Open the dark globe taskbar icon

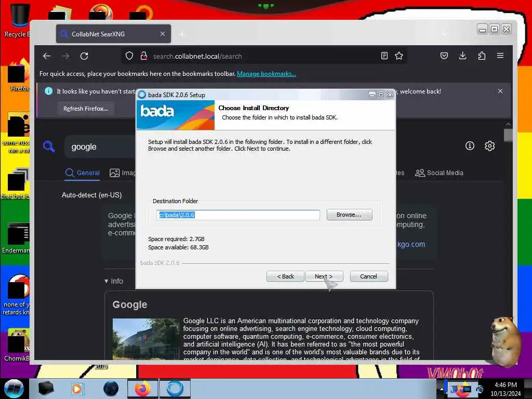click(111, 389)
